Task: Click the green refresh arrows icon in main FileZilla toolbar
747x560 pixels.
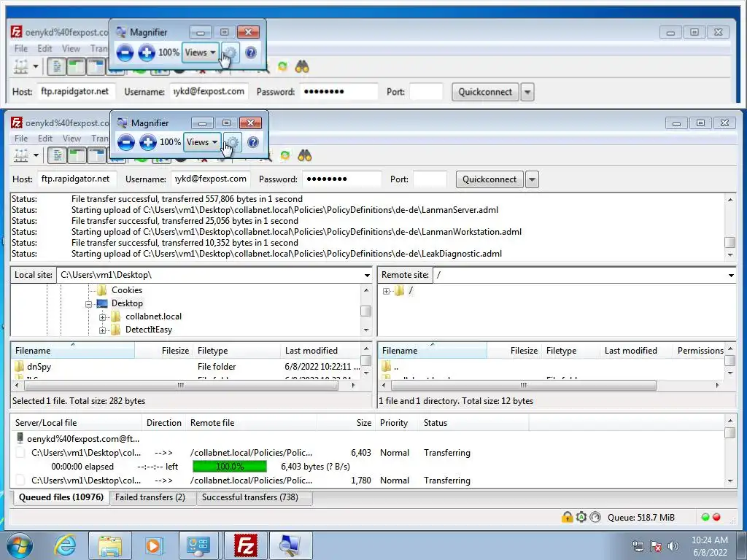Action: point(285,156)
